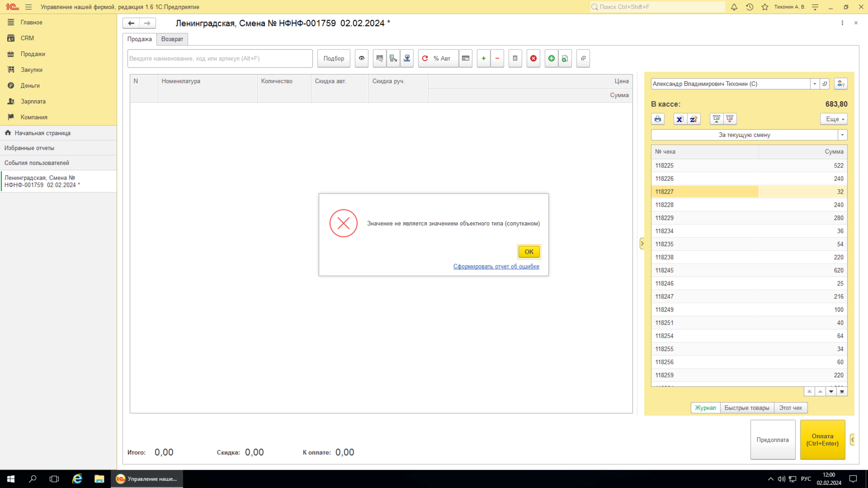The image size is (868, 488).
Task: Expand the Еще menu
Action: 834,119
